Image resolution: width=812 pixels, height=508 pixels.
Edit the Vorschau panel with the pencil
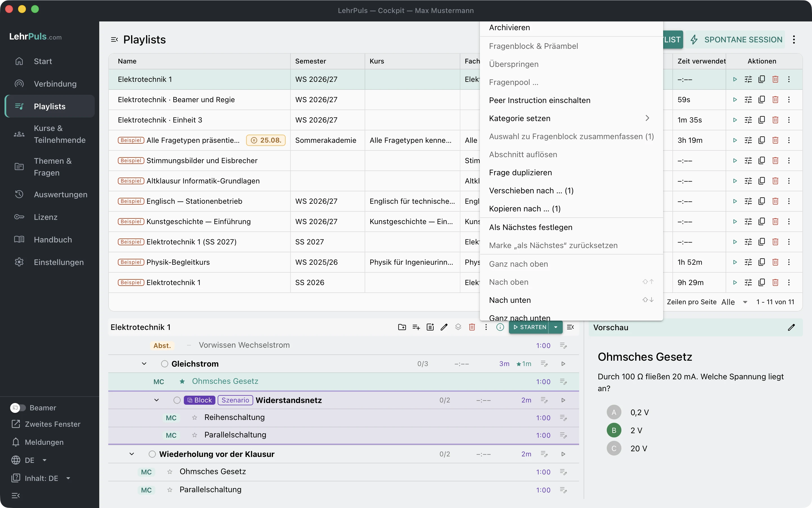pyautogui.click(x=791, y=327)
